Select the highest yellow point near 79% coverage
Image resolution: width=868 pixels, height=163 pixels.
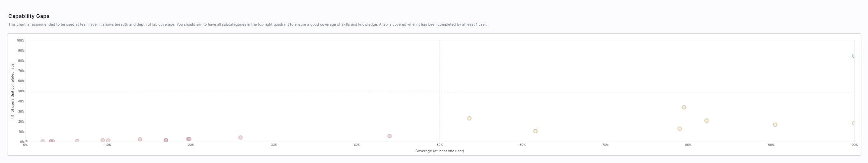pos(684,108)
